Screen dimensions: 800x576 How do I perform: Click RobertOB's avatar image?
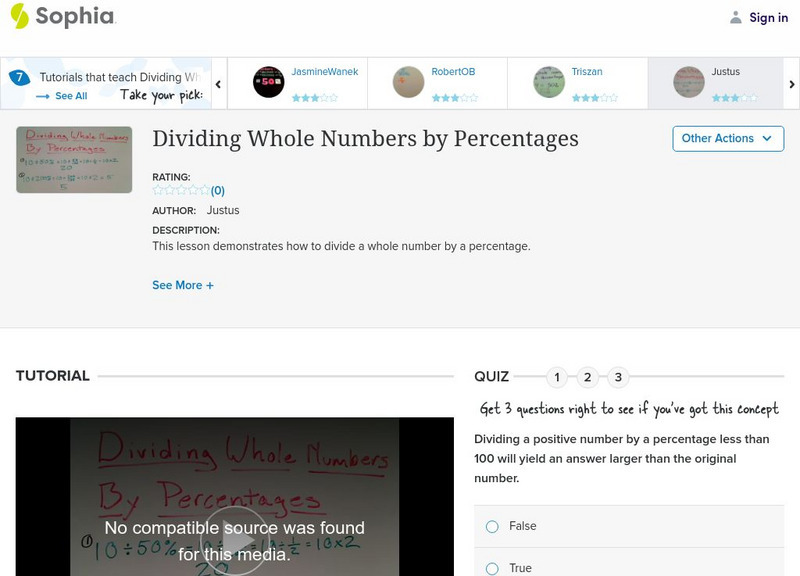pyautogui.click(x=408, y=80)
